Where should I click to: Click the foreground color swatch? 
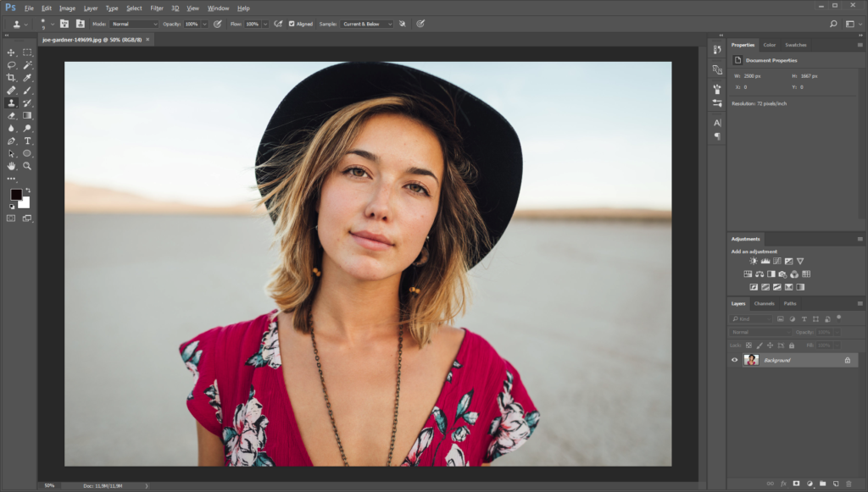[15, 195]
